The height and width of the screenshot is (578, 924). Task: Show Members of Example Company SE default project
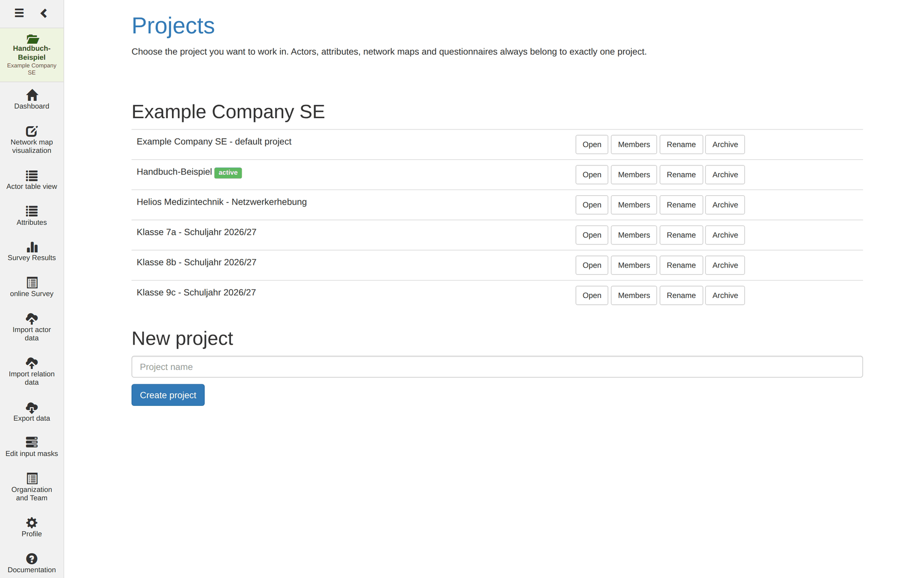634,144
